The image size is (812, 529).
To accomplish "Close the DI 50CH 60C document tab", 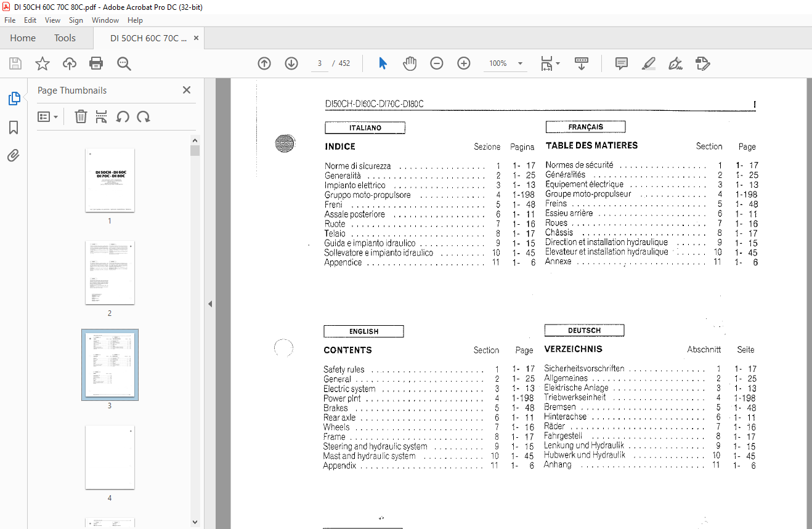I will tap(197, 38).
